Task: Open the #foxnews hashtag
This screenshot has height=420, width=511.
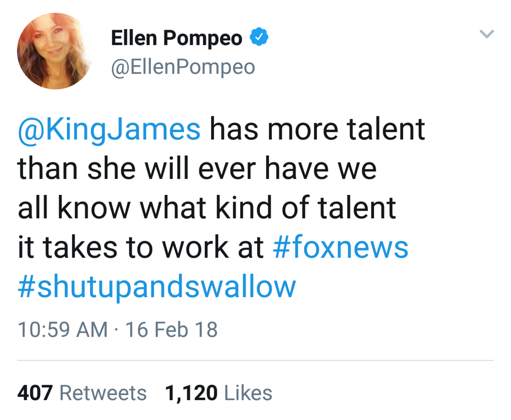Action: tap(341, 247)
